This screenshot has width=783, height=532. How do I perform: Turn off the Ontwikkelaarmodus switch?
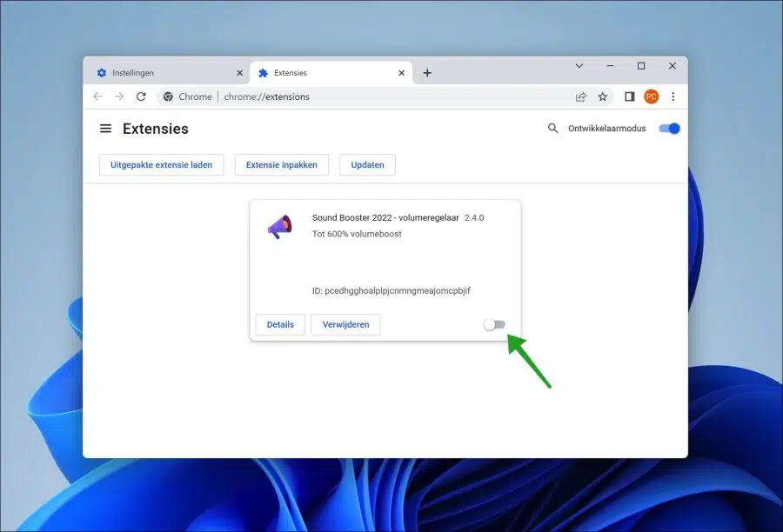[x=669, y=129]
